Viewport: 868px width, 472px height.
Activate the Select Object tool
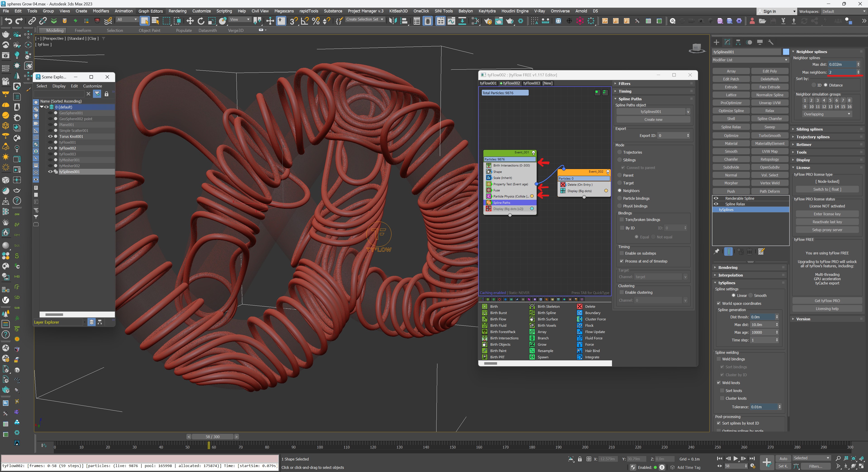tap(145, 21)
